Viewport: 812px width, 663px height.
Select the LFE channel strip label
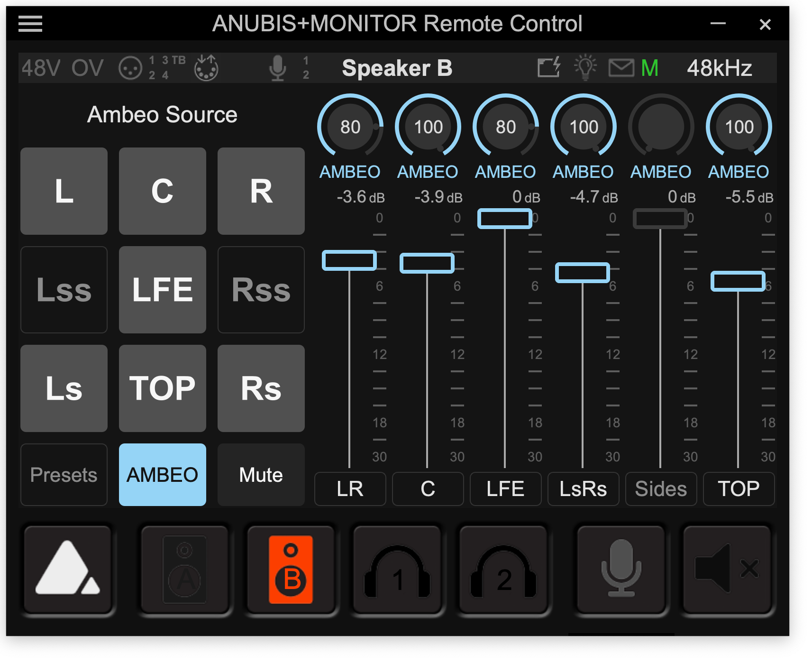[x=506, y=489]
